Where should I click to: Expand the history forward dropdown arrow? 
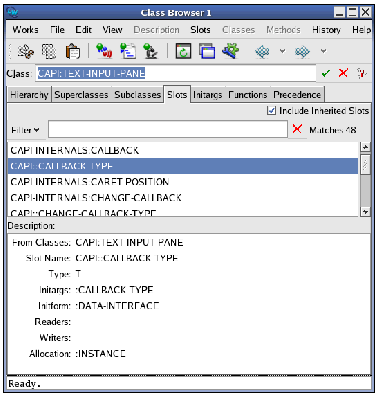click(x=323, y=51)
